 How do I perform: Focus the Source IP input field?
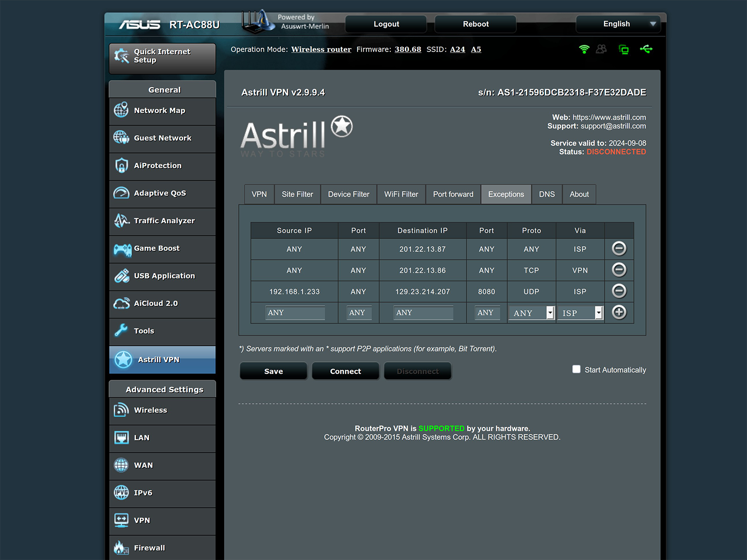tap(295, 313)
